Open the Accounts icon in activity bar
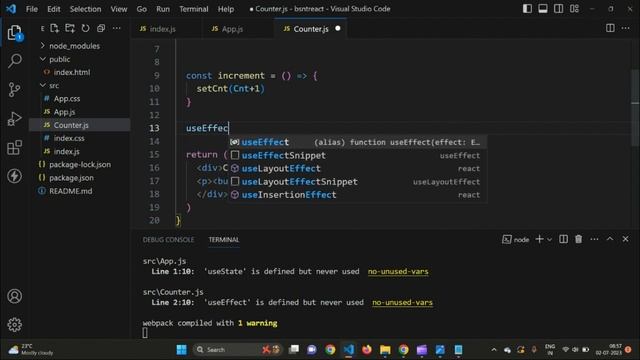 [14, 296]
